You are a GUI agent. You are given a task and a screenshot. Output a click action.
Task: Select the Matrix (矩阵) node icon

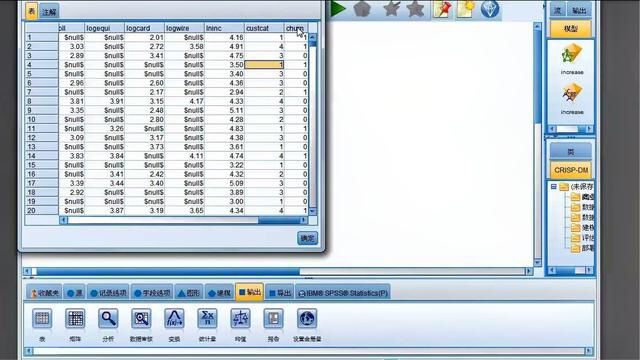[x=75, y=319]
